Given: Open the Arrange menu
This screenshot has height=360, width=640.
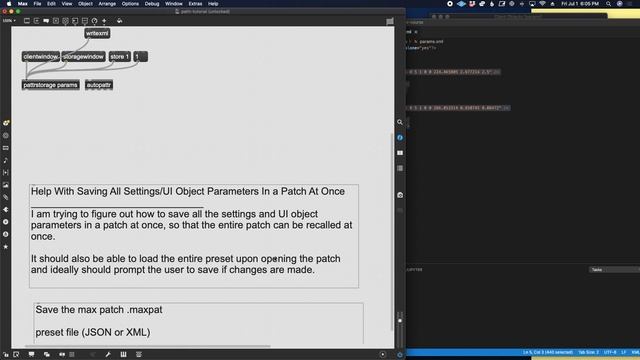Looking at the screenshot, I should point(107,4).
